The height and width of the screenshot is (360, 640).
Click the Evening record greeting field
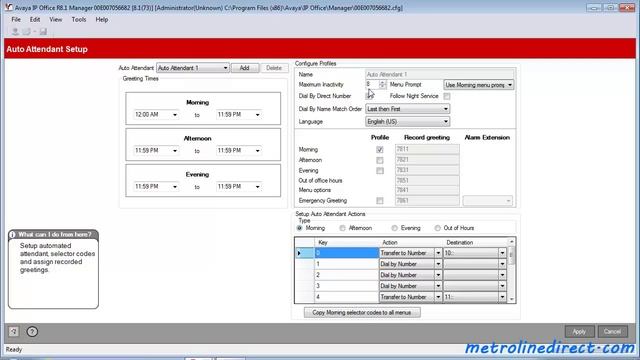tap(427, 170)
